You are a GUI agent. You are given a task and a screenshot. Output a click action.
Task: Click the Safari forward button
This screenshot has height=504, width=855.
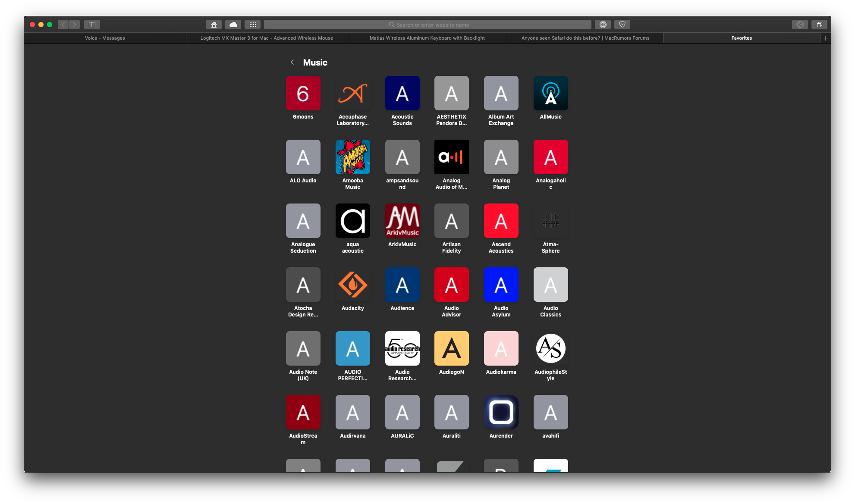click(74, 25)
